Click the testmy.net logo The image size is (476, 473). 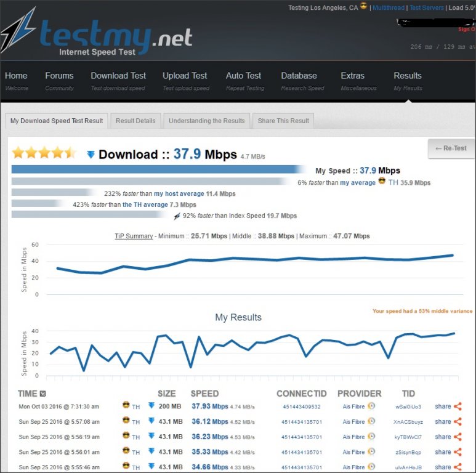click(99, 36)
